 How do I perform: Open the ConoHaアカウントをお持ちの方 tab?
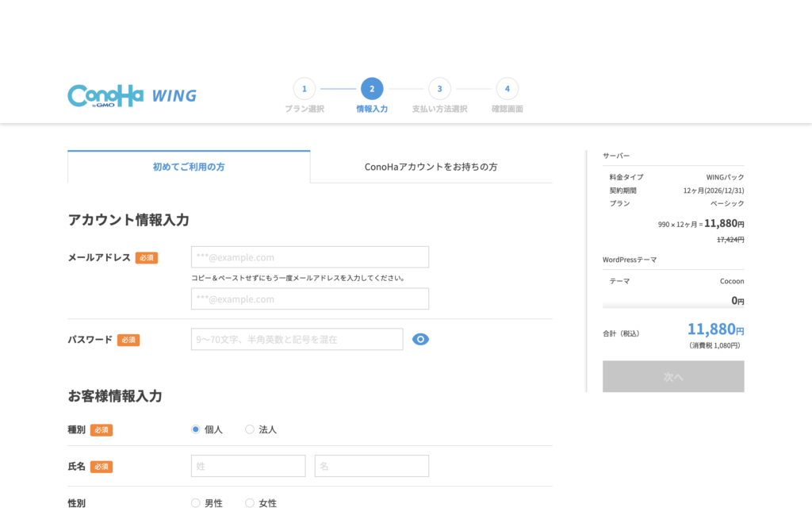tap(431, 167)
